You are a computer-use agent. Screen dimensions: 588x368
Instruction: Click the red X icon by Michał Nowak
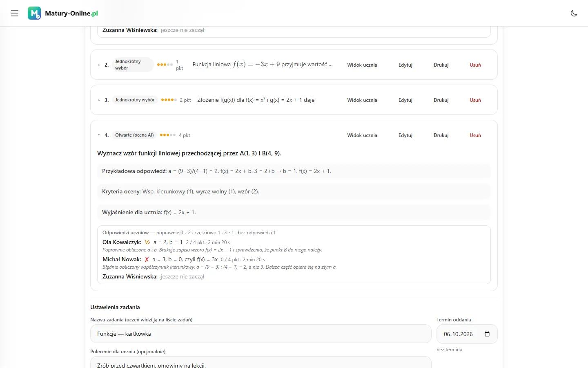[x=147, y=259]
